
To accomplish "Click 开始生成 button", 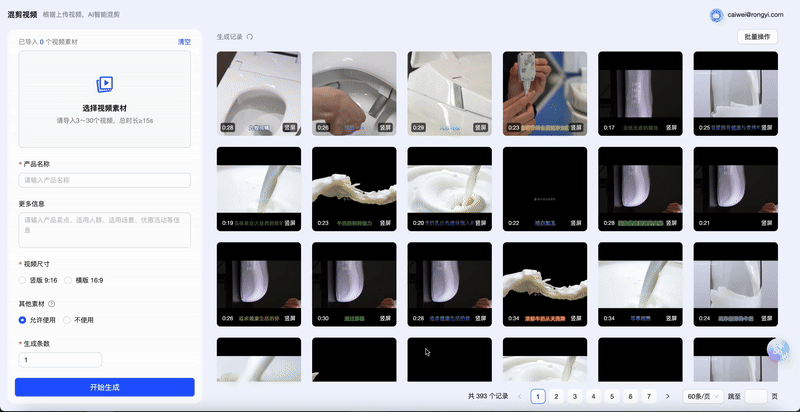I will [x=105, y=387].
